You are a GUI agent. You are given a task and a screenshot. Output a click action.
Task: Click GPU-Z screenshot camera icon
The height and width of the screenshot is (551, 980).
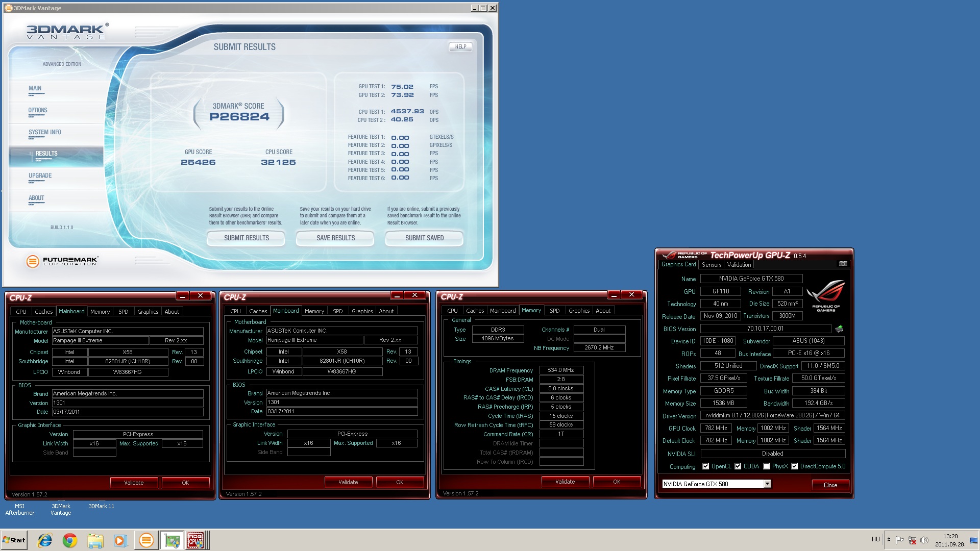point(843,264)
